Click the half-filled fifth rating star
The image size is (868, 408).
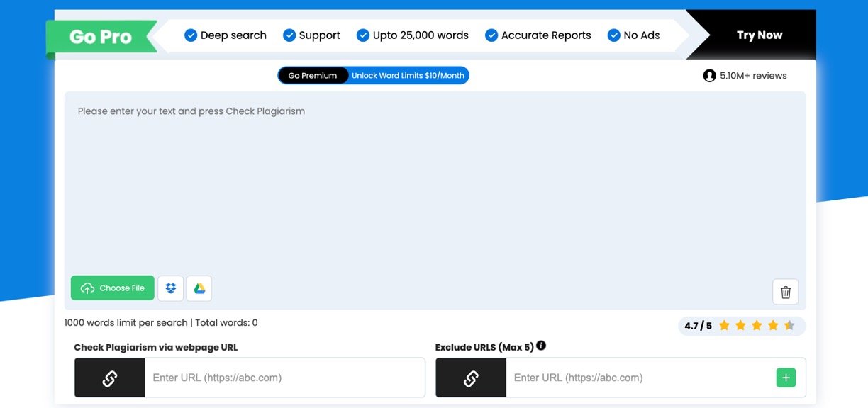tap(789, 326)
